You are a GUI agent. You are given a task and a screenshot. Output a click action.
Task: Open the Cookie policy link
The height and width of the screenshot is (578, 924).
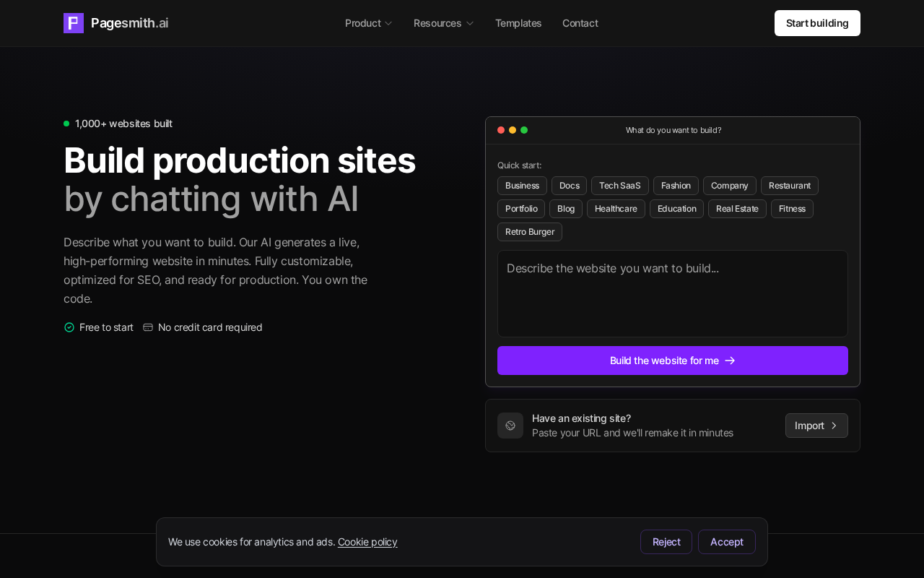coord(367,542)
